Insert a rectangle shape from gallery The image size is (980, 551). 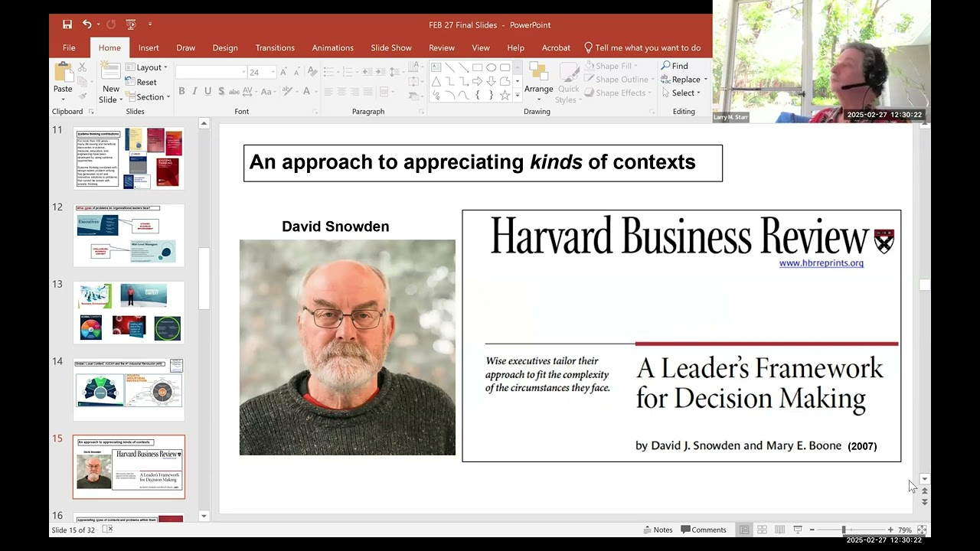tap(477, 67)
